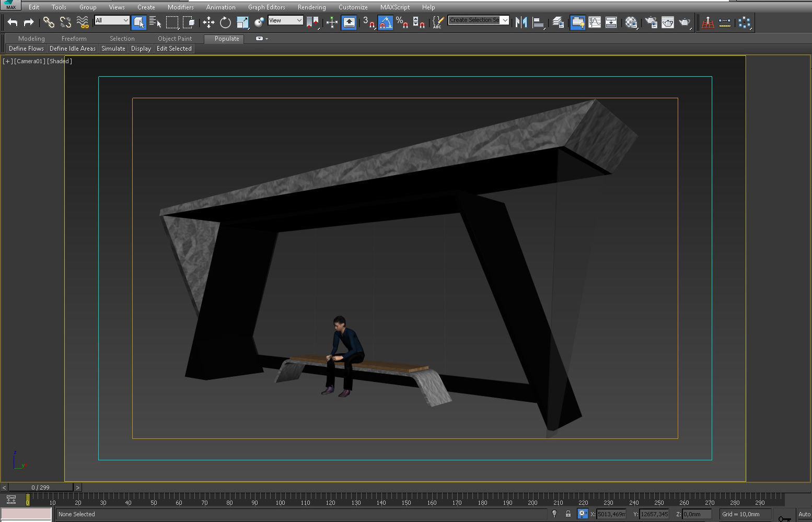This screenshot has height=522, width=812.
Task: Click the Align tool icon
Action: pyautogui.click(x=538, y=22)
